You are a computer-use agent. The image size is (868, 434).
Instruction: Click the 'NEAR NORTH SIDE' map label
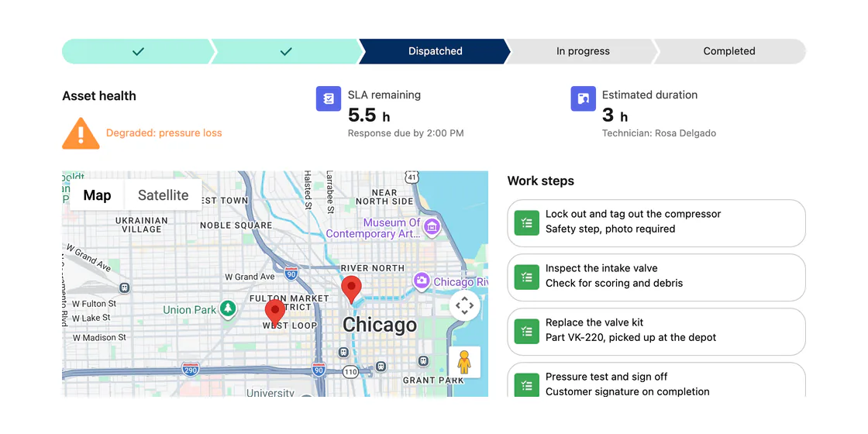(384, 197)
